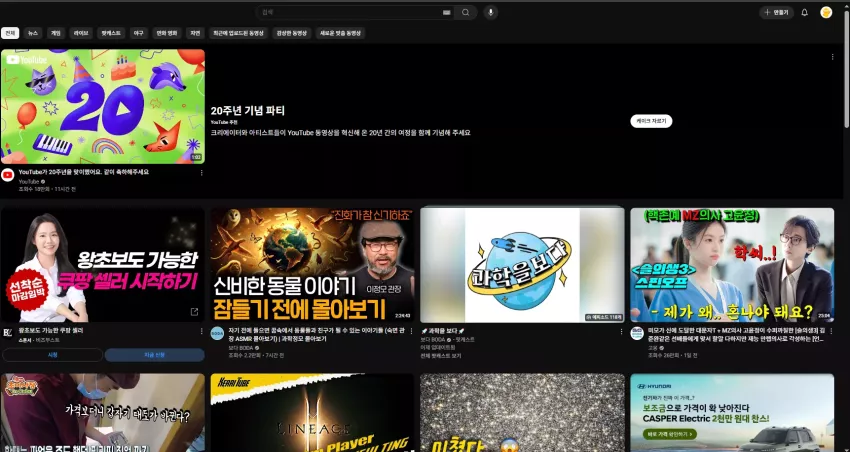Open the on-screen keyboard icon in search box
This screenshot has height=452, width=850.
447,12
